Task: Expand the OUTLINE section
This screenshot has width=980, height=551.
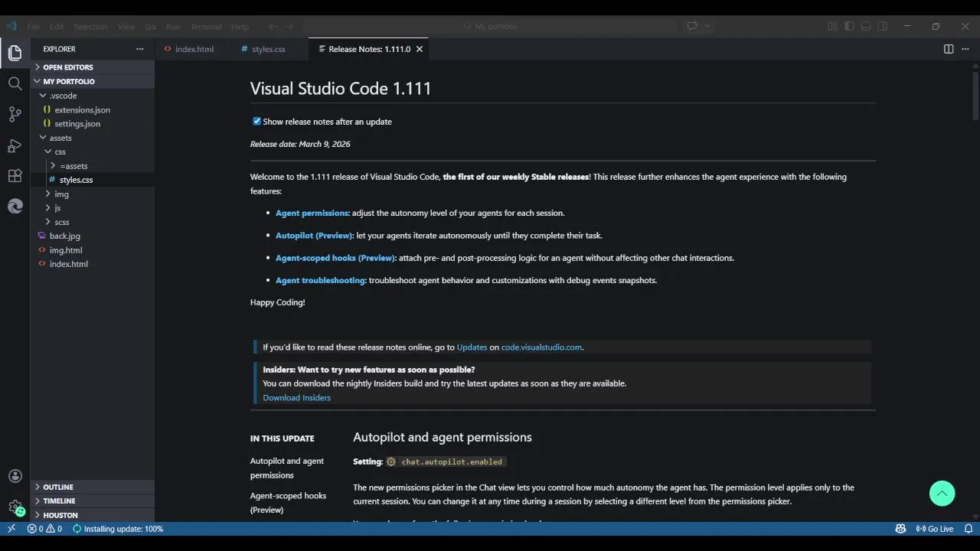Action: coord(58,487)
